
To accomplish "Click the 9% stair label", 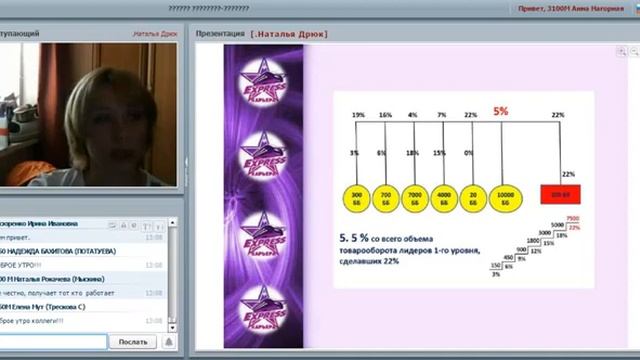I will [x=521, y=259].
